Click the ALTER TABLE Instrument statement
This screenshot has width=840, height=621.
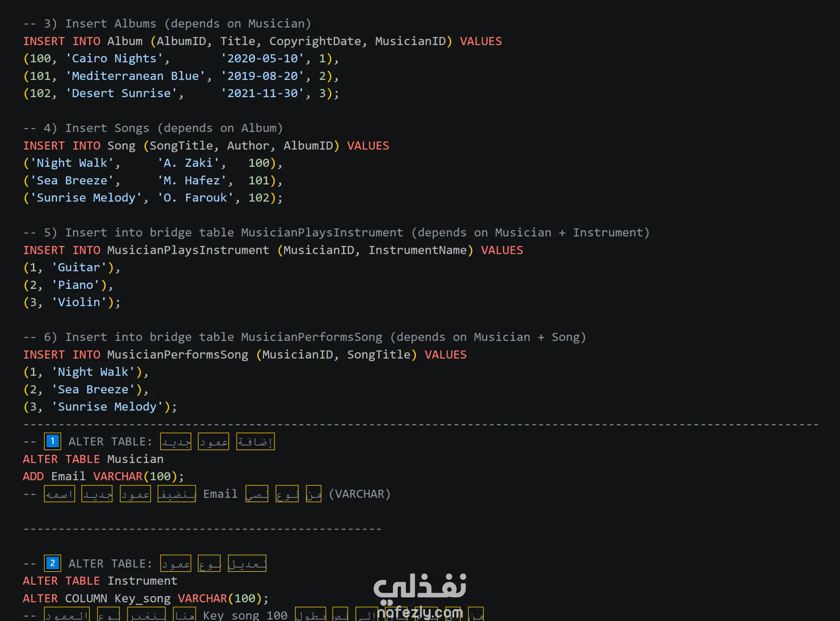click(x=100, y=581)
